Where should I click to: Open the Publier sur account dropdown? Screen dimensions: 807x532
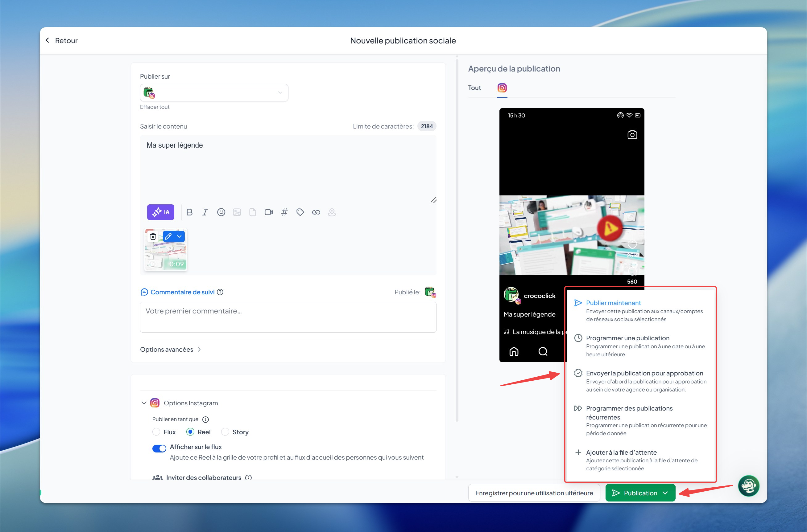214,93
